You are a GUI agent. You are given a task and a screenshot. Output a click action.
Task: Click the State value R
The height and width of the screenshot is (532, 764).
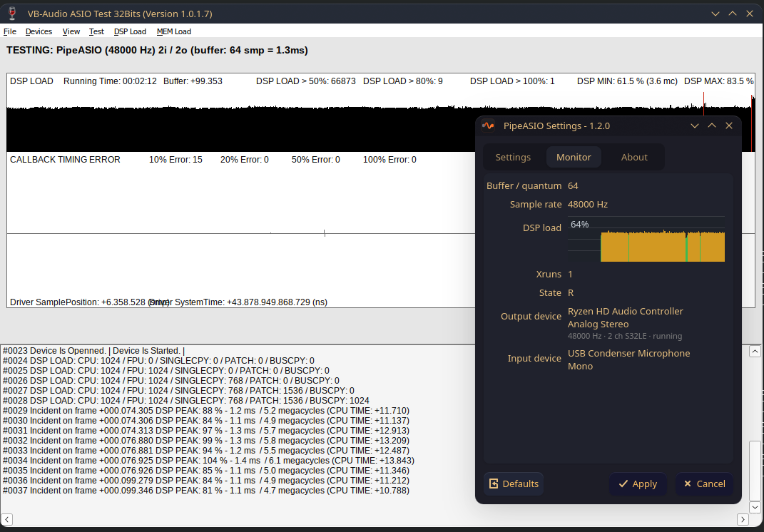571,293
